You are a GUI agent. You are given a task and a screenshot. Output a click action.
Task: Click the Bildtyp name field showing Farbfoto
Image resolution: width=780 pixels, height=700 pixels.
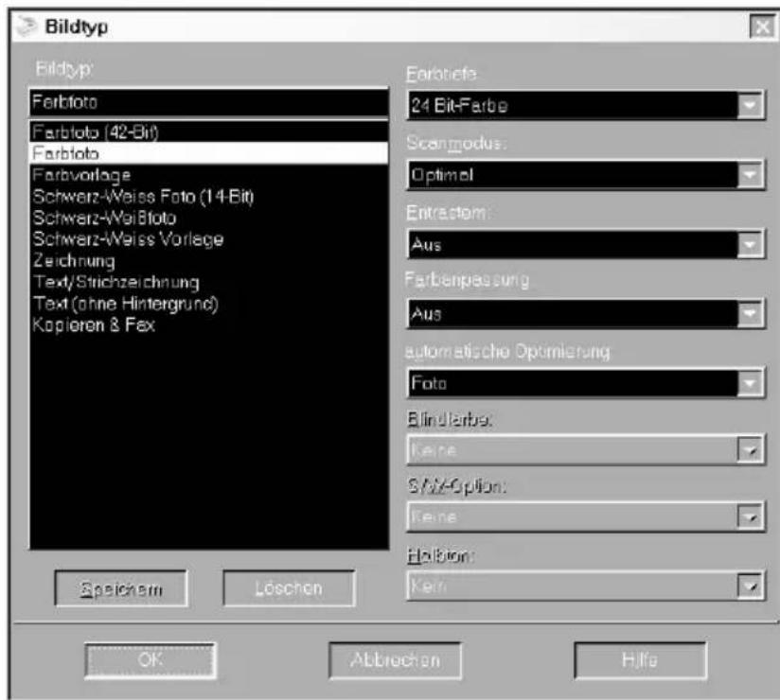click(x=209, y=102)
